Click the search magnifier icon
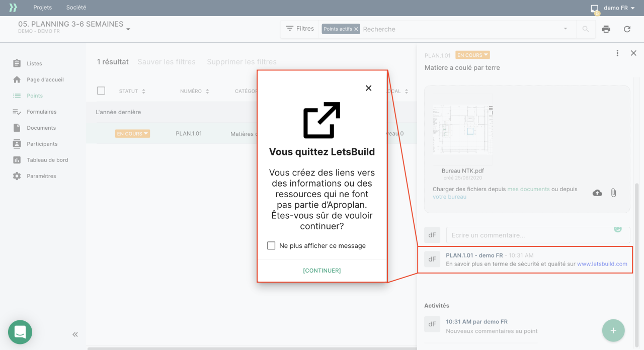This screenshot has height=350, width=644. 586,29
